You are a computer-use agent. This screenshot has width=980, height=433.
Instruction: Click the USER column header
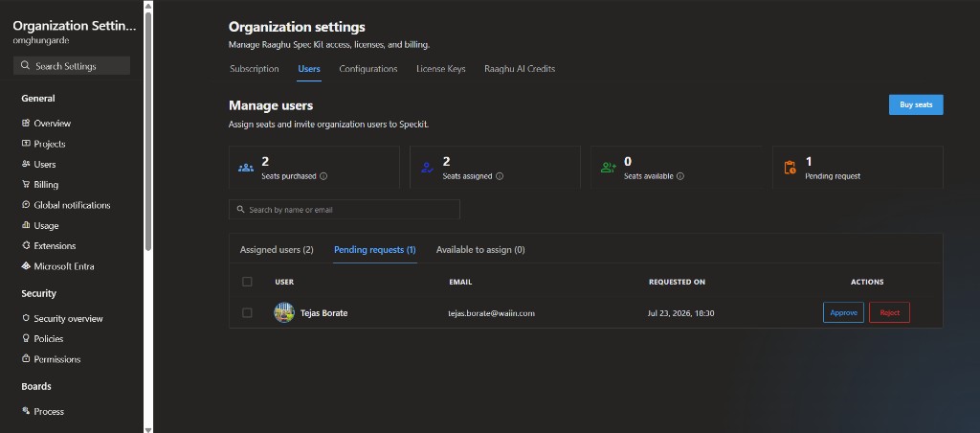(284, 283)
